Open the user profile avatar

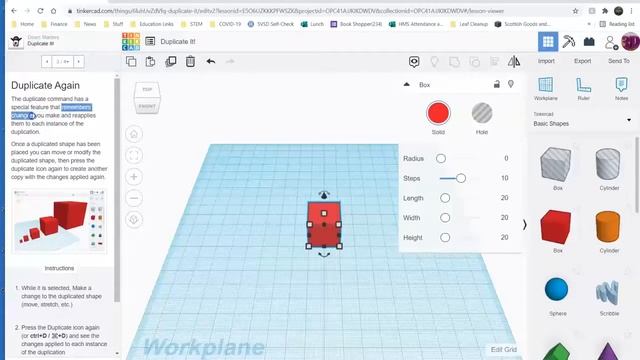(631, 42)
